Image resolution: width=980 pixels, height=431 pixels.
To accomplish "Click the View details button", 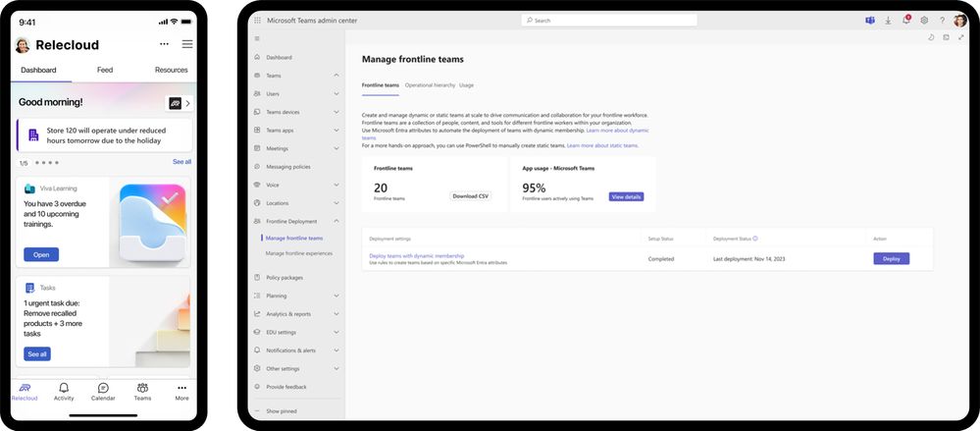I will click(626, 196).
